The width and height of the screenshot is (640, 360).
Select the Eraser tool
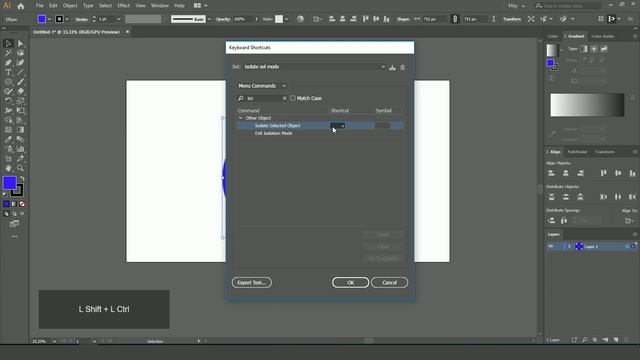click(20, 91)
